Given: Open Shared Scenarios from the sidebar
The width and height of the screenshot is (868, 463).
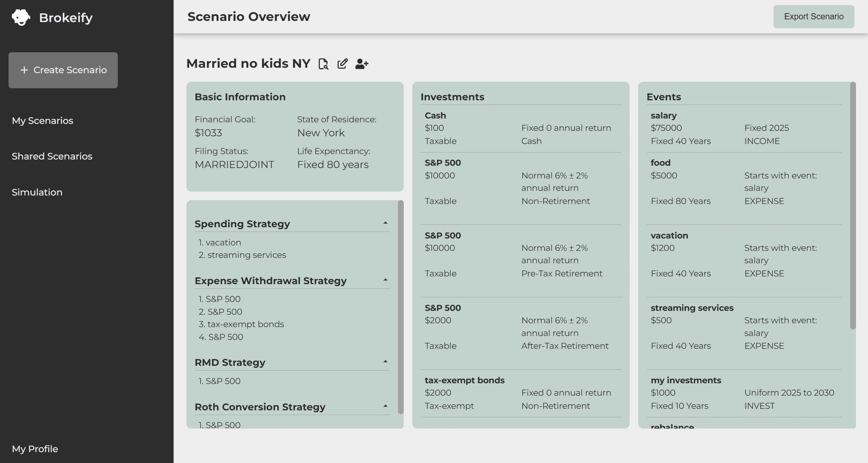Looking at the screenshot, I should click(52, 156).
